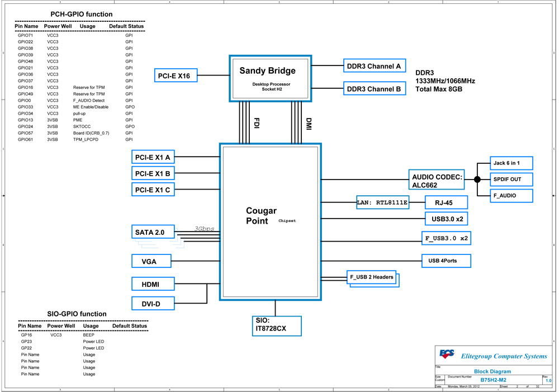Viewport: 559px width, 392px height.
Task: Select the Board ID(CRB_0,7) usage cell
Action: (91, 133)
